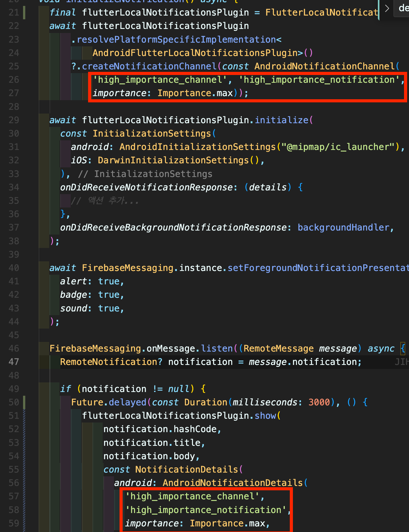Screen dimensions: 409x532
Task: Click 'NotificationDetails' constructor on line 55
Action: tap(187, 469)
